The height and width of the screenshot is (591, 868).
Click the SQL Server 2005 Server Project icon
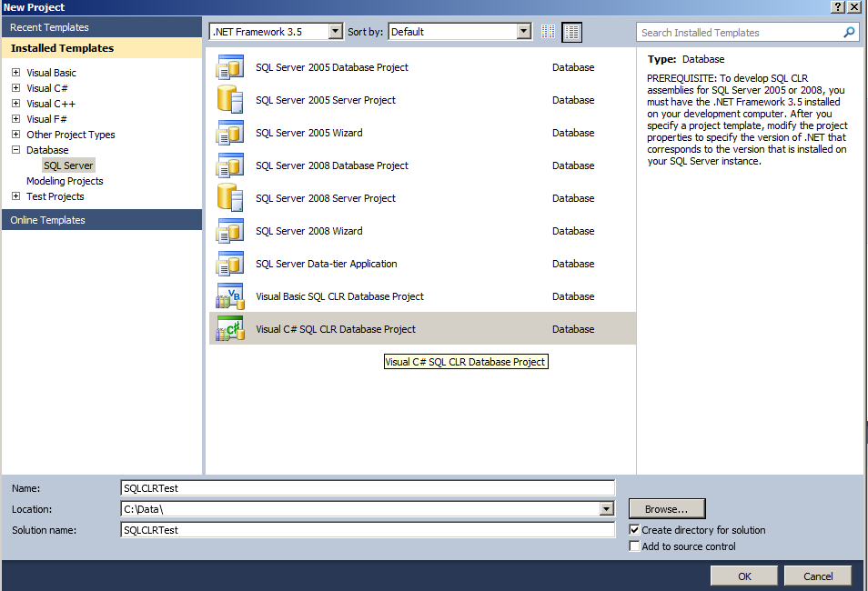point(229,100)
